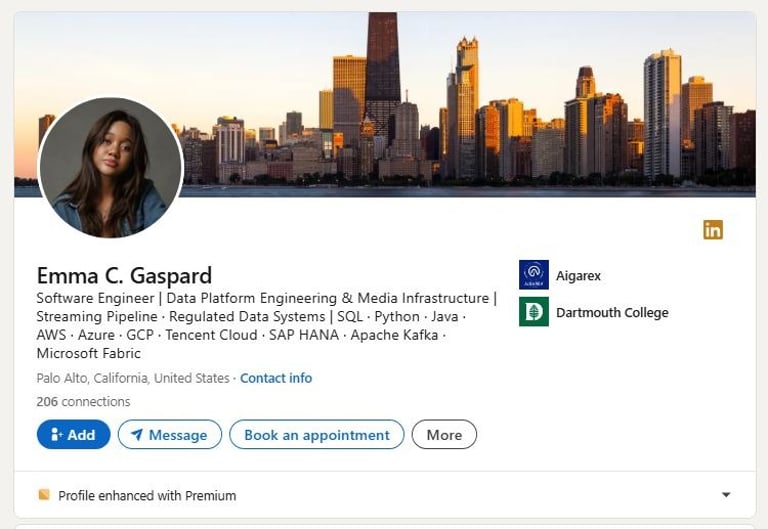This screenshot has width=768, height=529.
Task: Click the name Emma C. Gaspard
Action: click(x=124, y=275)
